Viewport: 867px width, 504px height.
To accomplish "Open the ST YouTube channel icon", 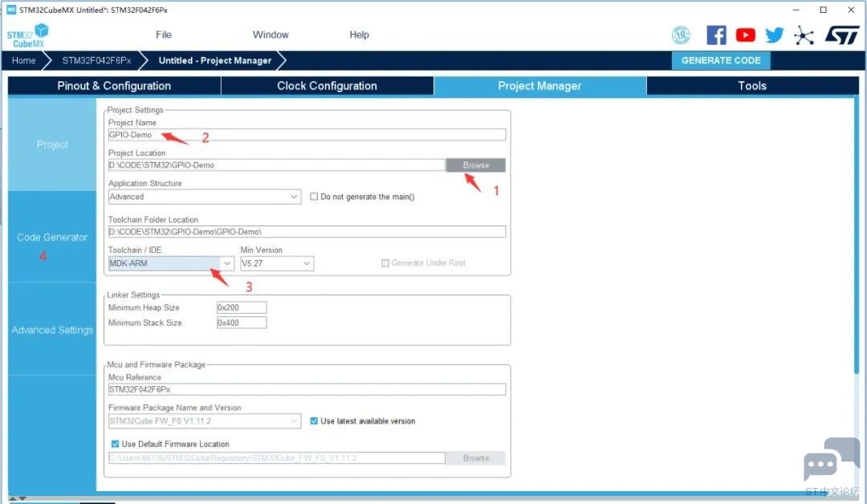I will (x=745, y=35).
